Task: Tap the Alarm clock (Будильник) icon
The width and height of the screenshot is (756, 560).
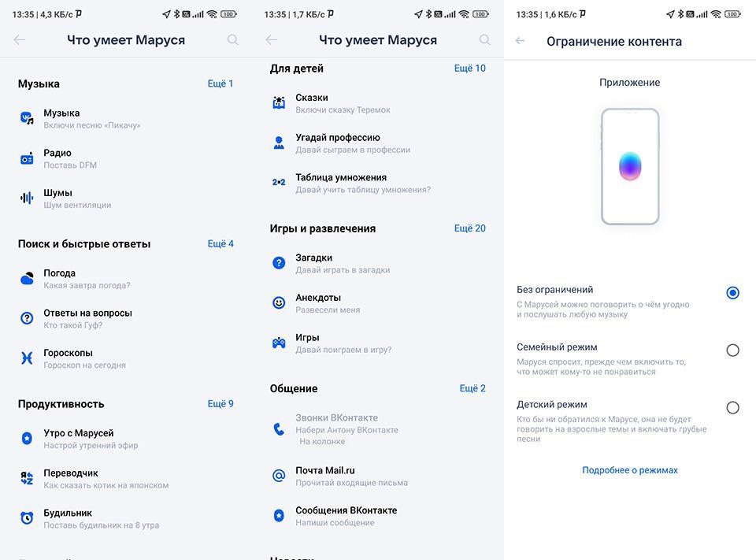Action: pyautogui.click(x=27, y=518)
